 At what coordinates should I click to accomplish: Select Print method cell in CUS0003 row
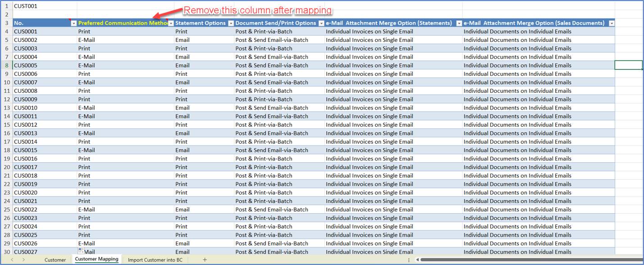(x=125, y=48)
